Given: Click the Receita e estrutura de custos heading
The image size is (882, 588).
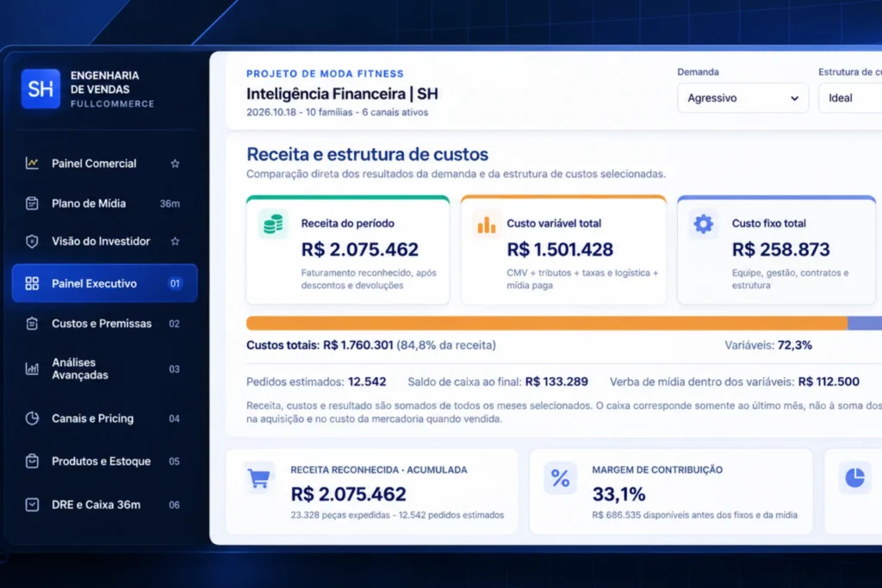Looking at the screenshot, I should click(367, 154).
